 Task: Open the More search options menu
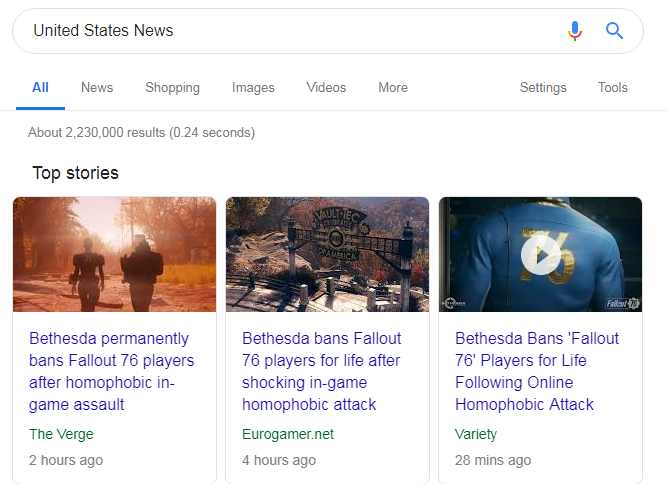pyautogui.click(x=393, y=87)
